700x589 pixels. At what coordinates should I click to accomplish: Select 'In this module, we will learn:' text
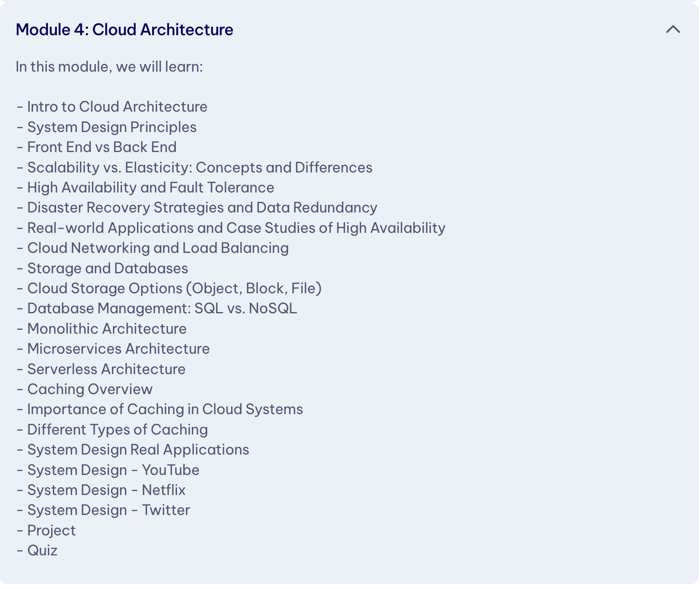coord(109,67)
